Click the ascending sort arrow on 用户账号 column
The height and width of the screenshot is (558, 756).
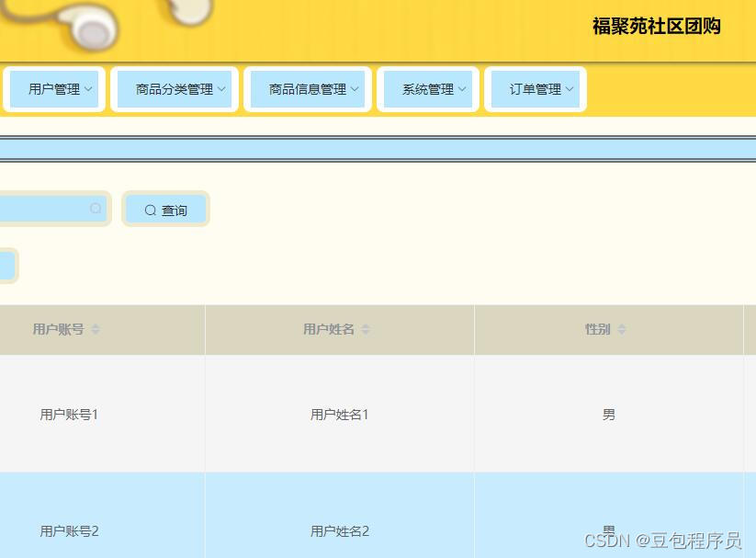click(95, 325)
